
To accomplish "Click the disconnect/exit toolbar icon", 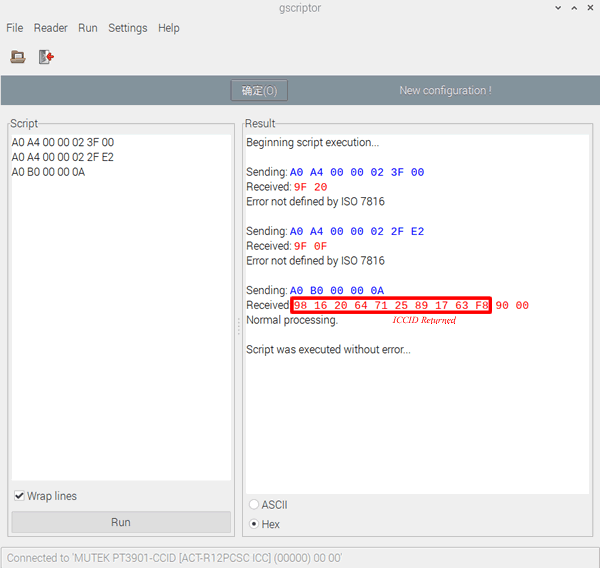I will point(46,57).
